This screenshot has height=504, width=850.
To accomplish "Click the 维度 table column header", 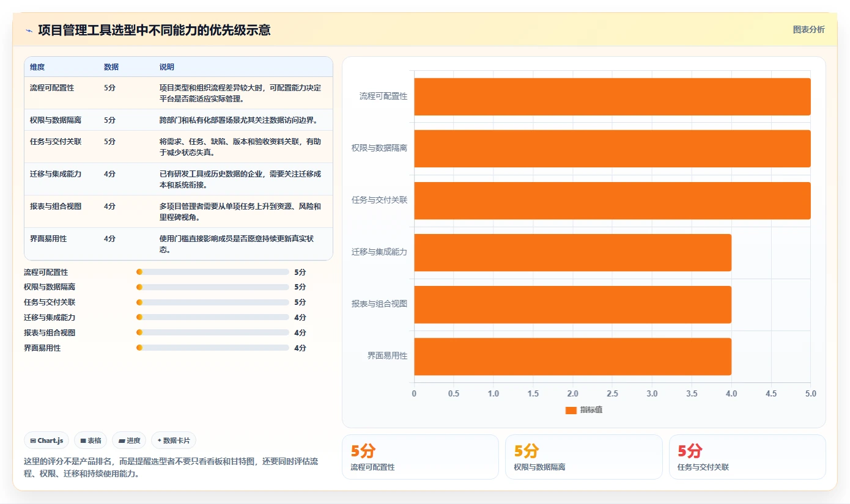I will pos(37,67).
